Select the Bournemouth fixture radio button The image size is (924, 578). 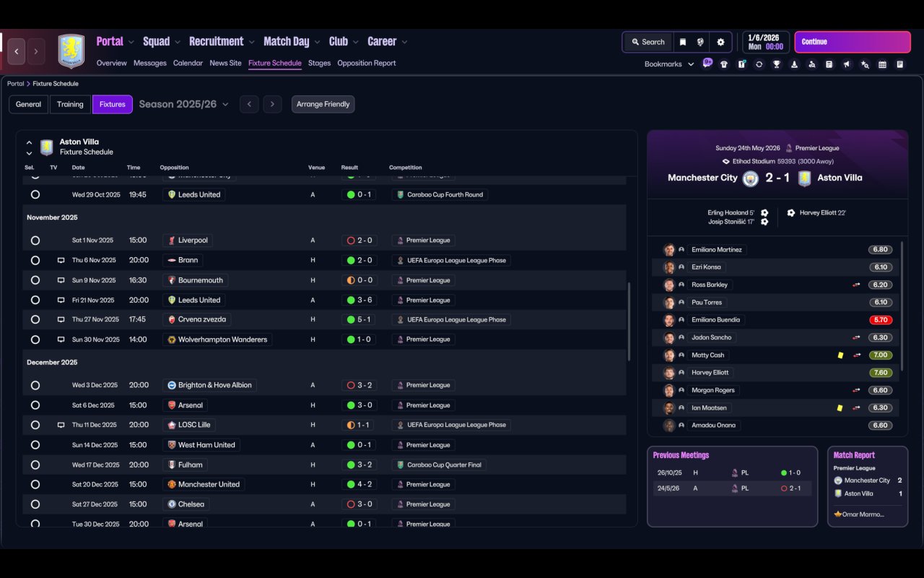pyautogui.click(x=35, y=280)
